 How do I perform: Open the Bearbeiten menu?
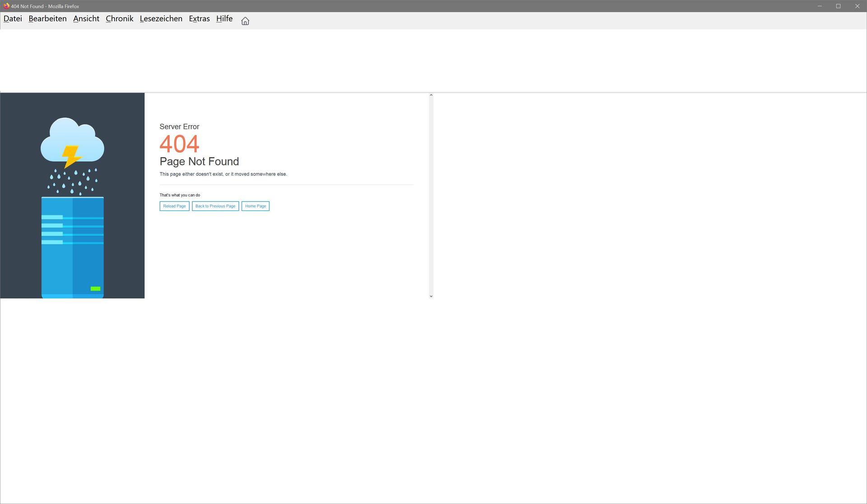click(x=47, y=19)
